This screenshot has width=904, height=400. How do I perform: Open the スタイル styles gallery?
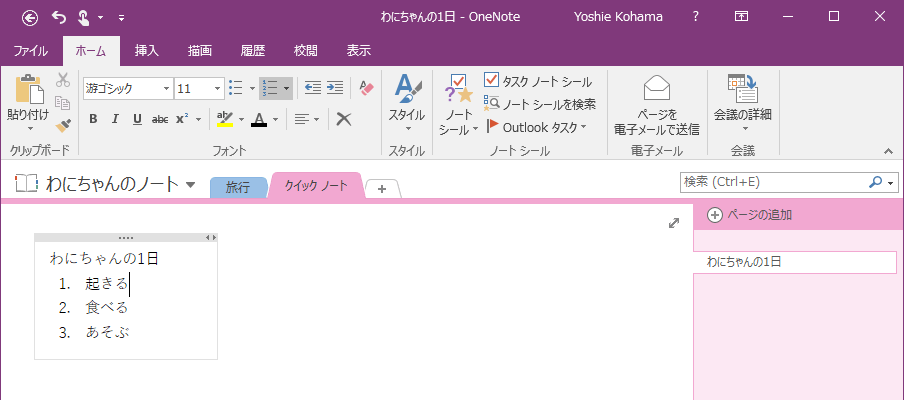click(x=406, y=105)
